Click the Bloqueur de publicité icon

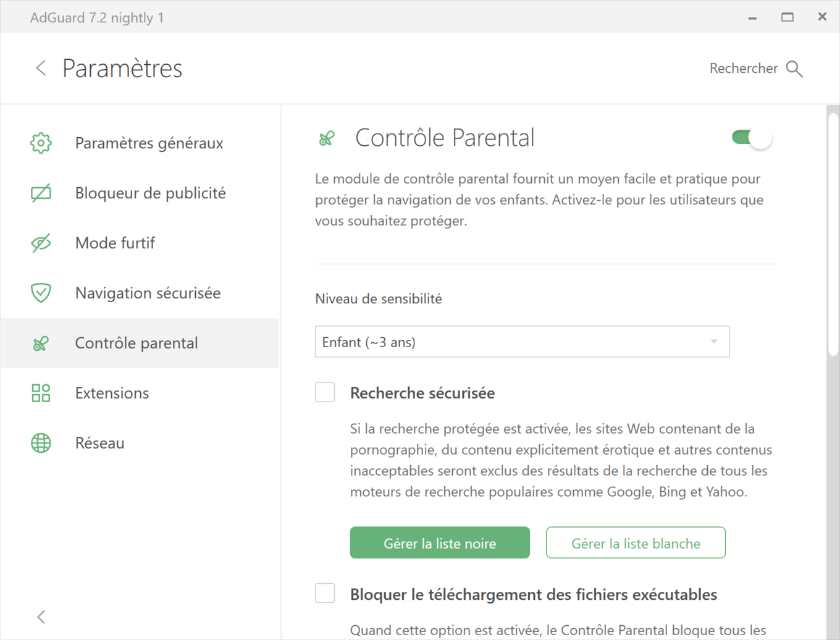(41, 193)
